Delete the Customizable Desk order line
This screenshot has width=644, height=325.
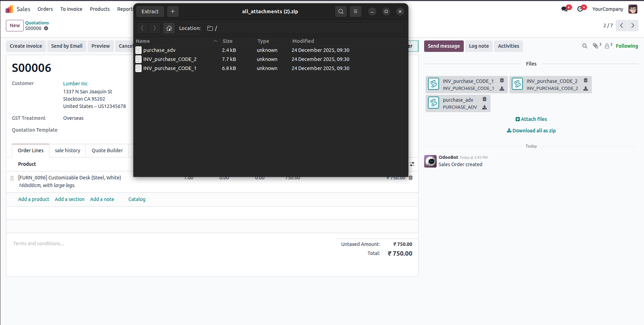pos(411,178)
